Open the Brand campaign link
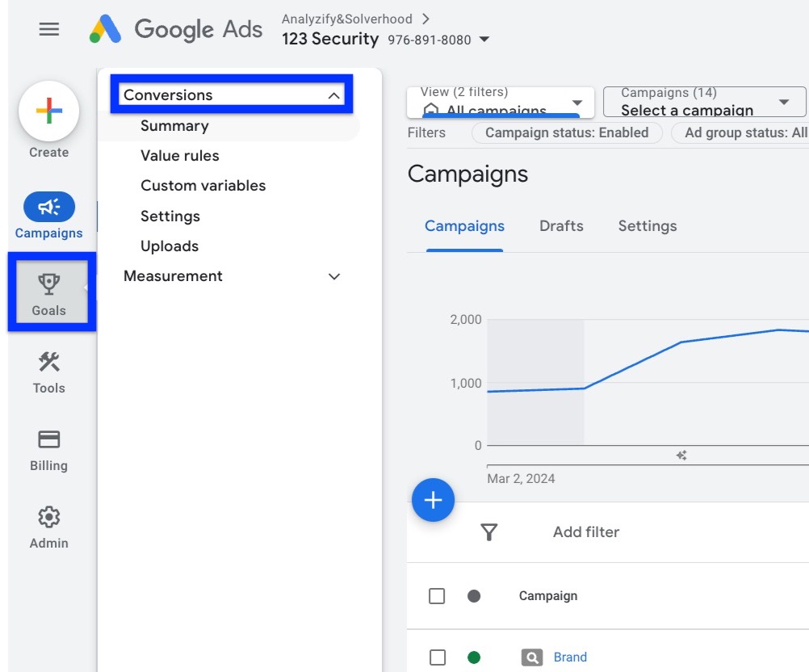This screenshot has width=809, height=672. point(570,657)
